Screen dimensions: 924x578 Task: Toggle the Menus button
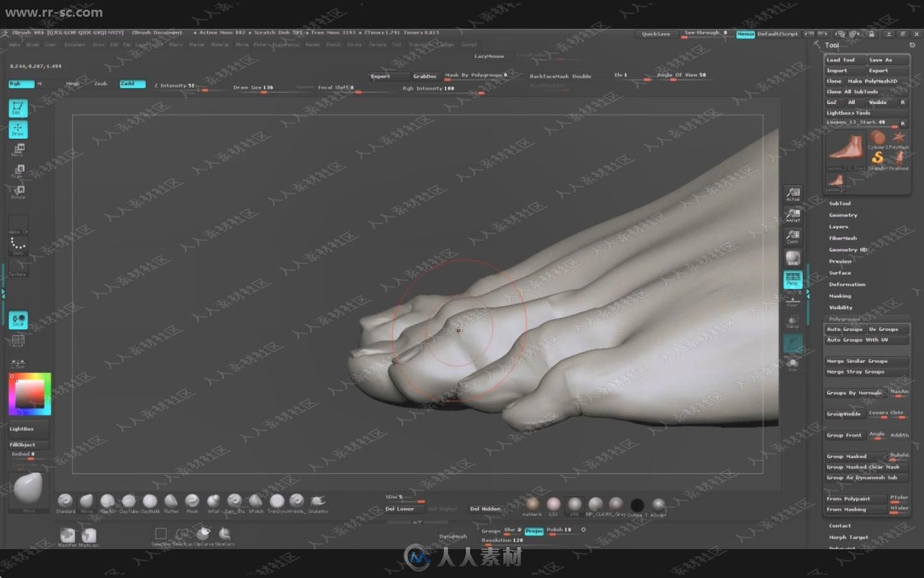click(745, 33)
